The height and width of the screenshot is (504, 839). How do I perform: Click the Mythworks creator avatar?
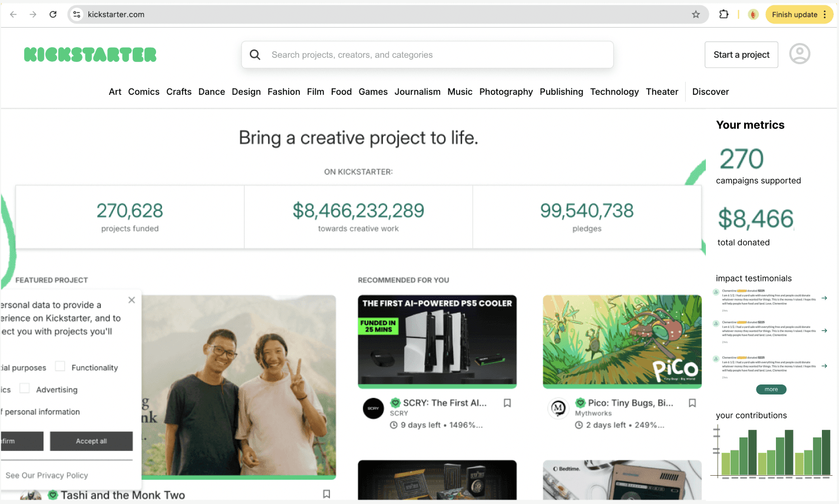tap(558, 408)
